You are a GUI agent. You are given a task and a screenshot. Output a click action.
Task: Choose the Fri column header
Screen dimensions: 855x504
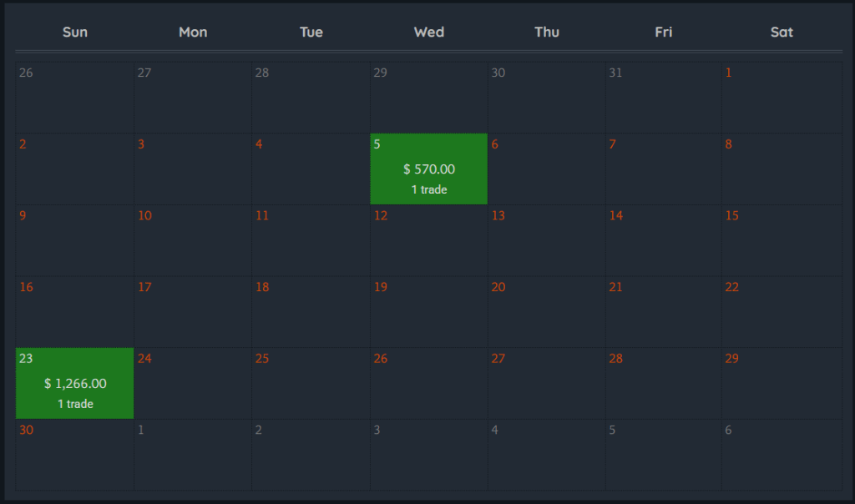664,33
